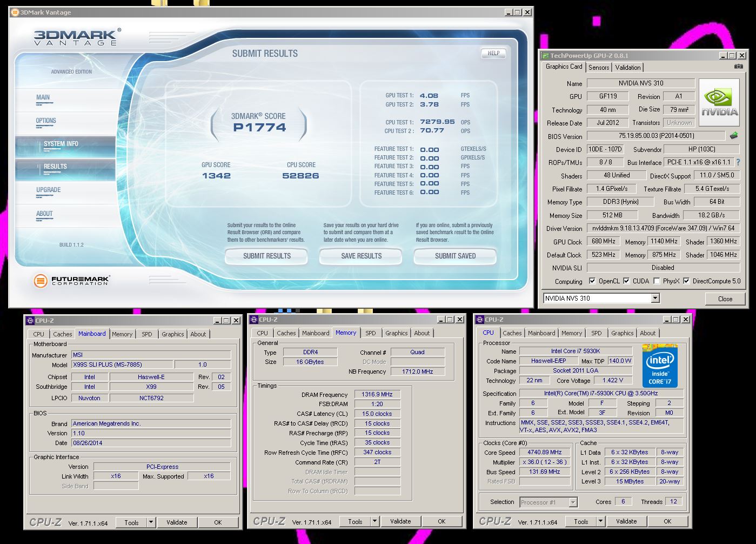The width and height of the screenshot is (756, 544).
Task: Toggle the PhysX checkbox in GPU-Z
Action: coord(656,281)
